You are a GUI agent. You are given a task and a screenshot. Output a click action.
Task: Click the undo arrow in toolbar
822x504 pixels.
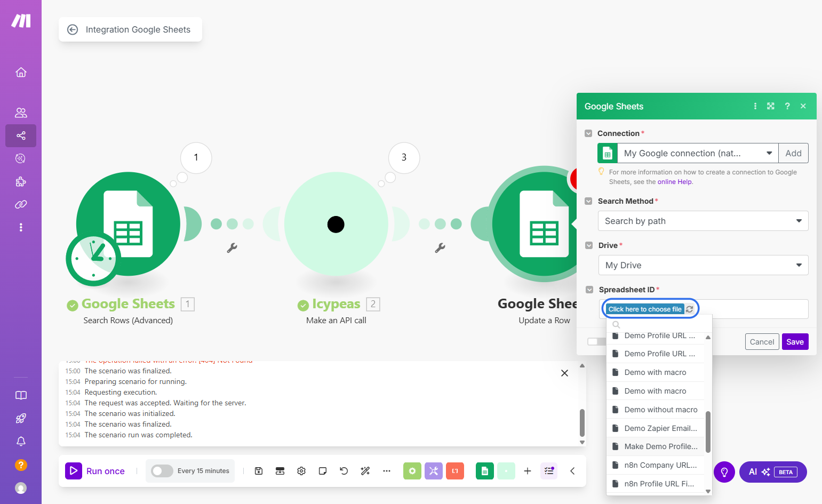[x=344, y=471]
